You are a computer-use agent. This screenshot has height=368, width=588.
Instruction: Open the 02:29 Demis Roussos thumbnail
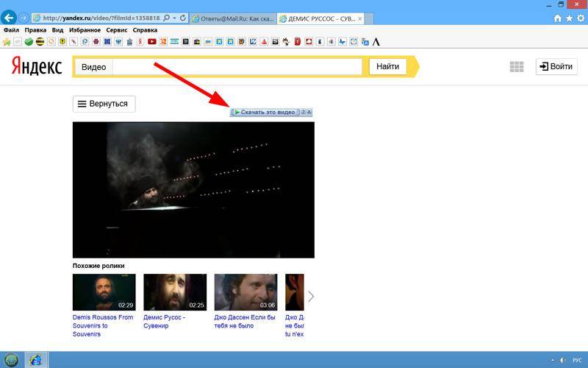[104, 291]
